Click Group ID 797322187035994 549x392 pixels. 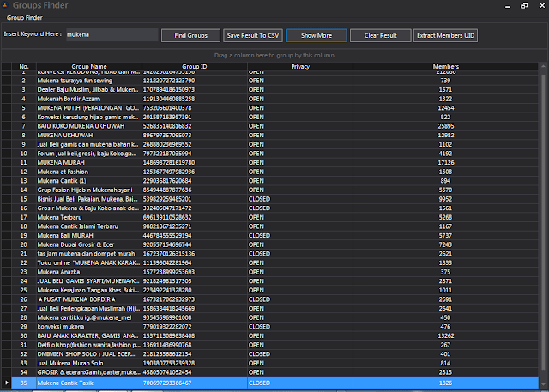[x=167, y=154]
